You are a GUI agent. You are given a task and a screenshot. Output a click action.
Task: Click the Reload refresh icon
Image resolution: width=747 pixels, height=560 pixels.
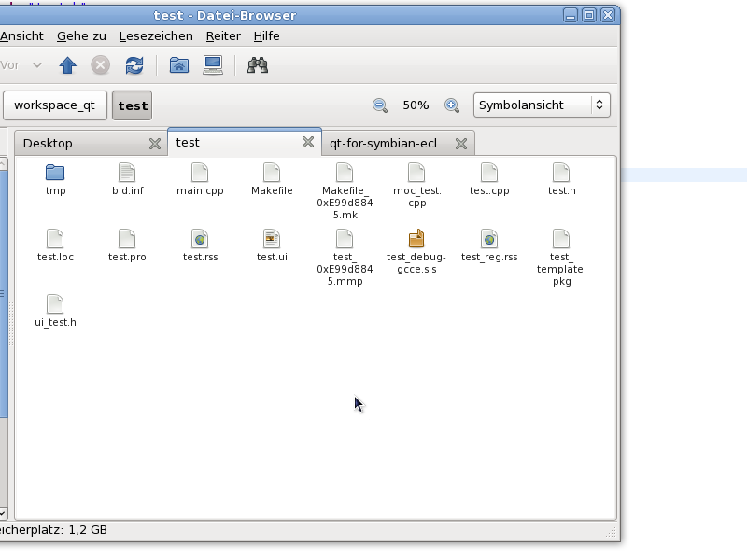point(134,65)
